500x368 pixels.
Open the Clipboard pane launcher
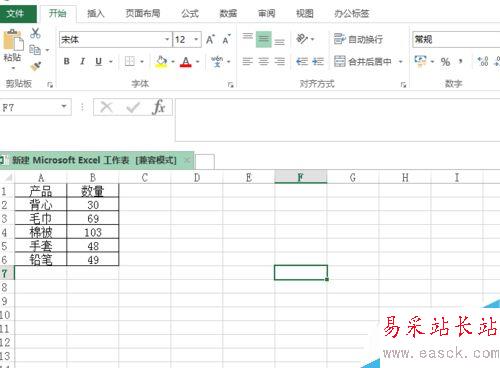click(x=50, y=85)
